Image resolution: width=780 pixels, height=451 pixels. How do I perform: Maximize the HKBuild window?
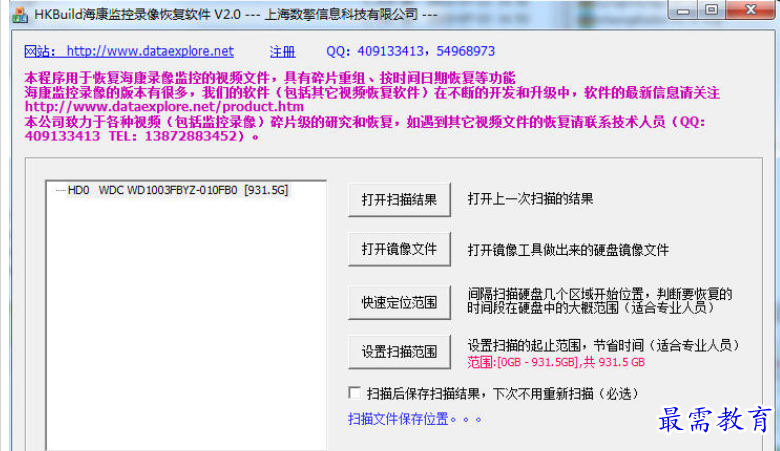pyautogui.click(x=711, y=10)
